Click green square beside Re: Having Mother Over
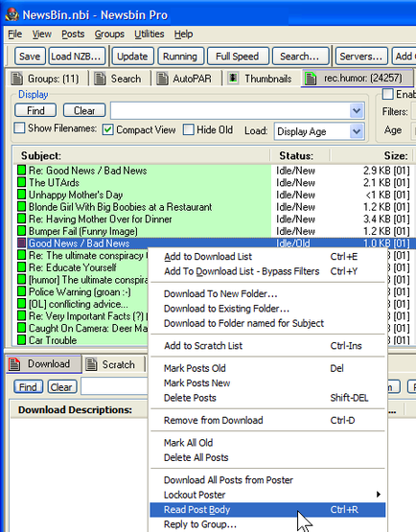Image resolution: width=416 pixels, height=532 pixels. (x=21, y=219)
